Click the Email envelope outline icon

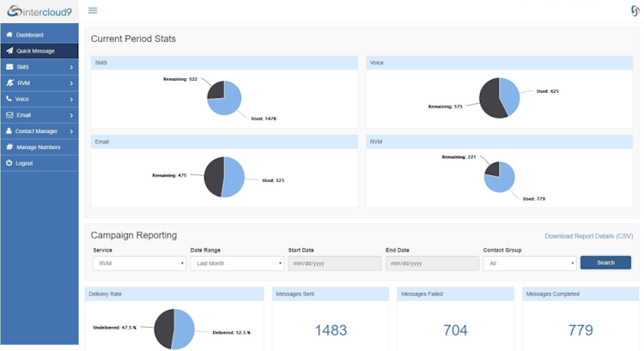[x=9, y=115]
